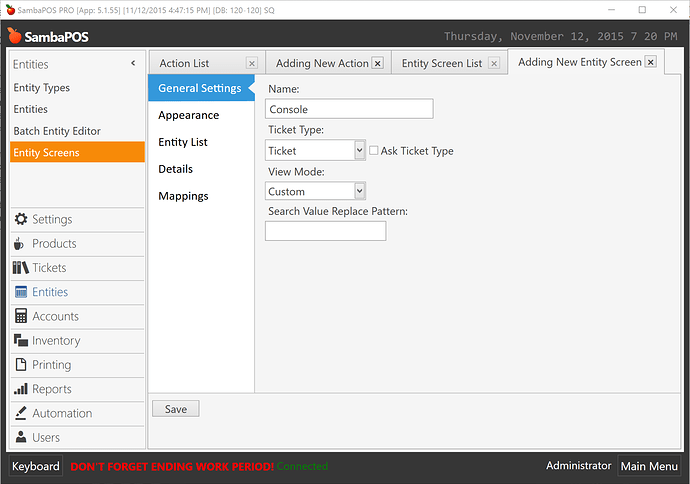Enable the Ask Ticket Type checkbox
Image resolution: width=690 pixels, height=484 pixels.
coord(374,151)
